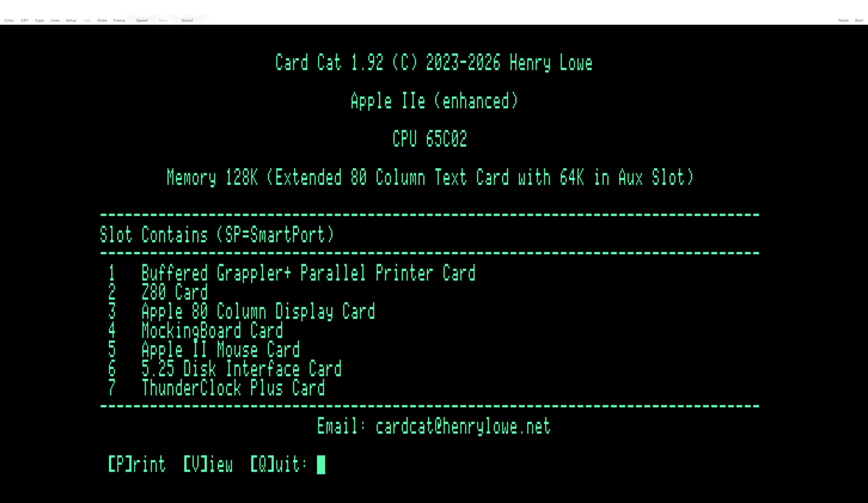Screen dimensions: 868x503
Task: Toggle Caps lock in the toolbar
Action: tap(40, 20)
